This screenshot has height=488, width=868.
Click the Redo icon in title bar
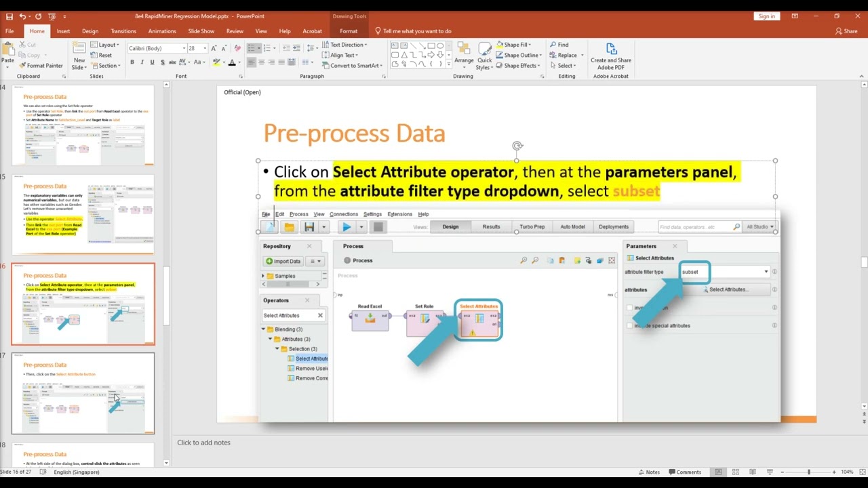(x=38, y=16)
